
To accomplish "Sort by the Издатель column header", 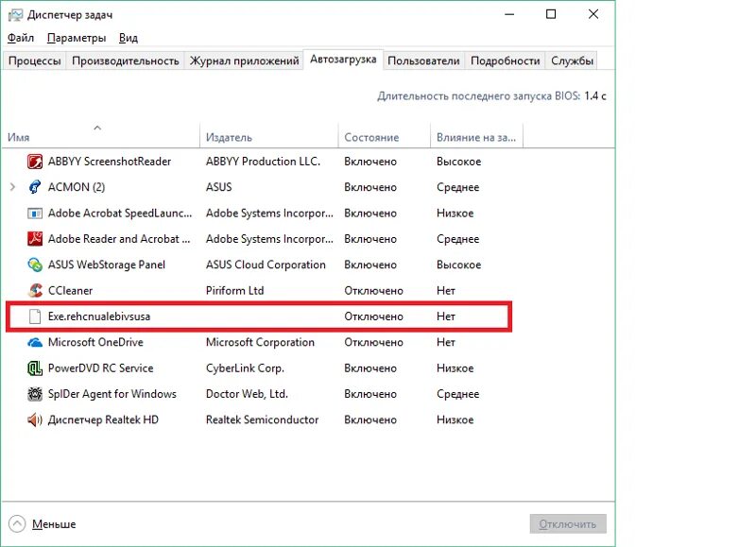I will [268, 136].
